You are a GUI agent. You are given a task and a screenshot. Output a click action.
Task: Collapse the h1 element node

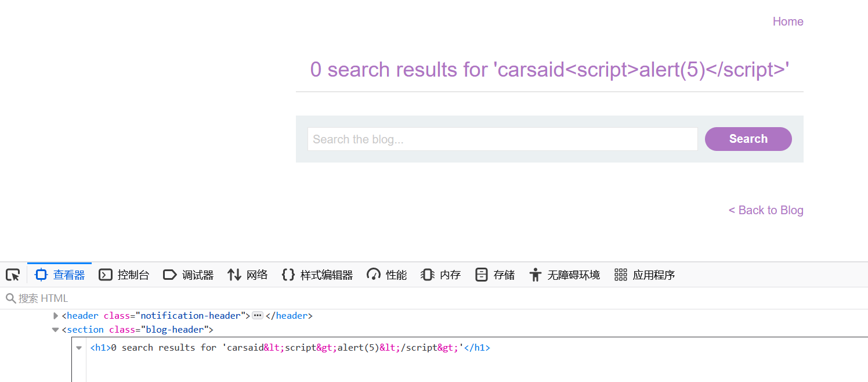click(x=79, y=348)
